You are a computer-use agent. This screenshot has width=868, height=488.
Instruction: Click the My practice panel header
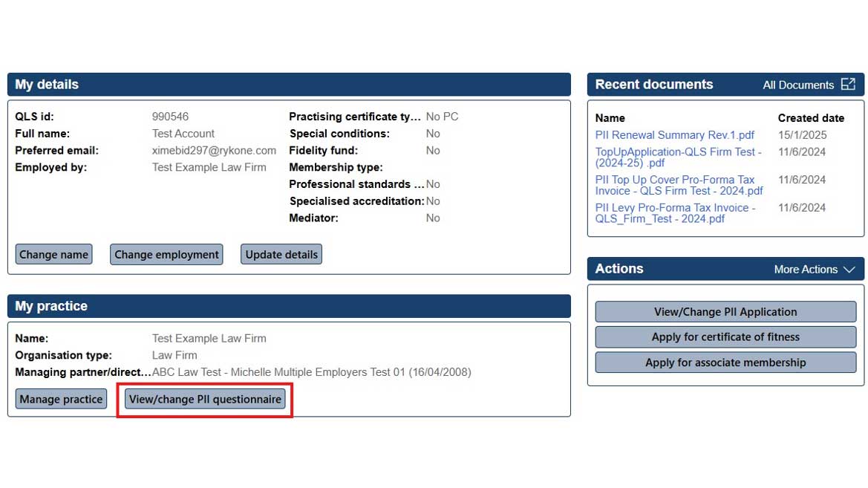(51, 306)
